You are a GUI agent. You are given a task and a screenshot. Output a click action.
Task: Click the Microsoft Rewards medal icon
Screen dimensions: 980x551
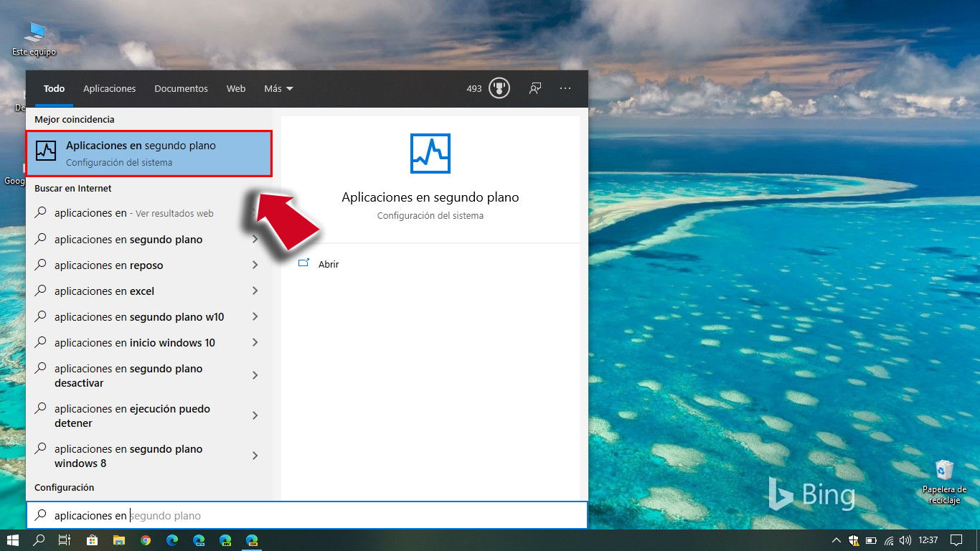point(499,88)
